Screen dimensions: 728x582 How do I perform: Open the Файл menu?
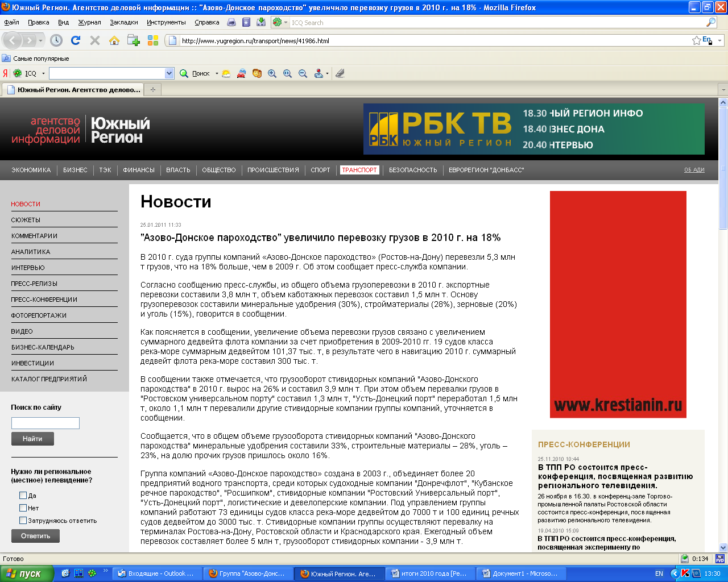click(x=11, y=22)
